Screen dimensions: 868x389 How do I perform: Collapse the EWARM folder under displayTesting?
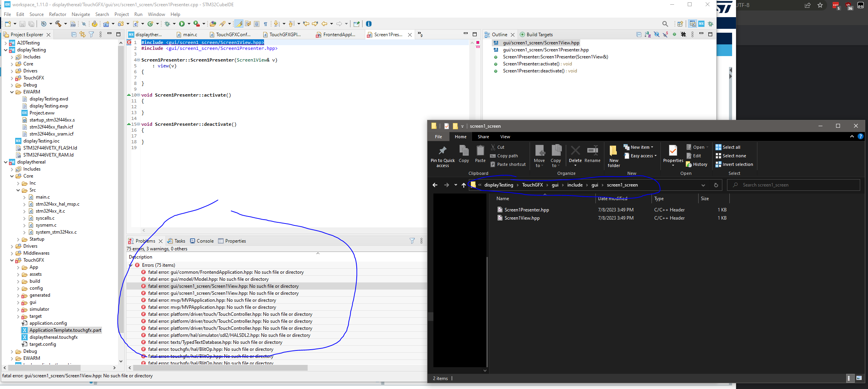(12, 92)
